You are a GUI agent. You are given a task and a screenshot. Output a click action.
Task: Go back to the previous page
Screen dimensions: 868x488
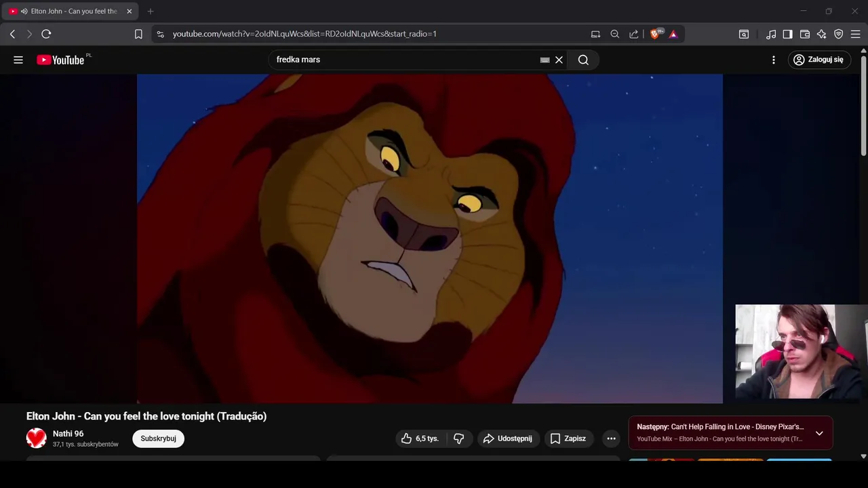pyautogui.click(x=12, y=34)
